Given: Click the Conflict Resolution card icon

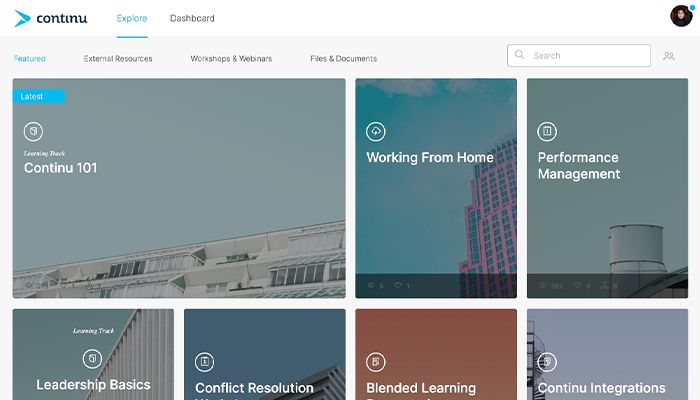Looking at the screenshot, I should pos(205,362).
